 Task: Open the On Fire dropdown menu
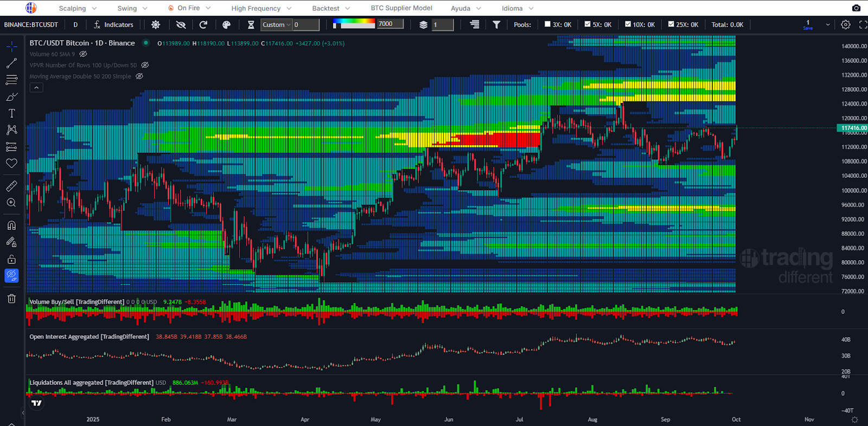tap(189, 8)
